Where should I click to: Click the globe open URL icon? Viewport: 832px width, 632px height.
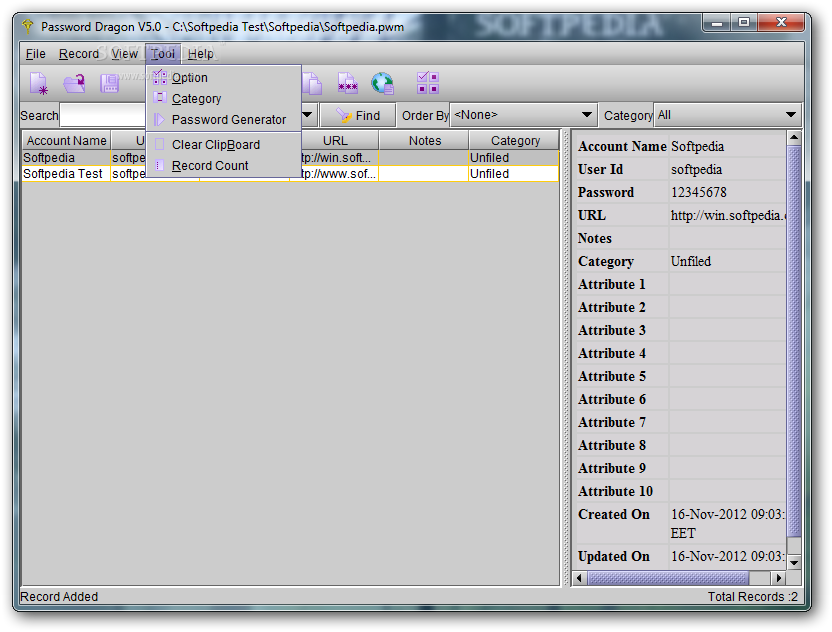[x=383, y=83]
